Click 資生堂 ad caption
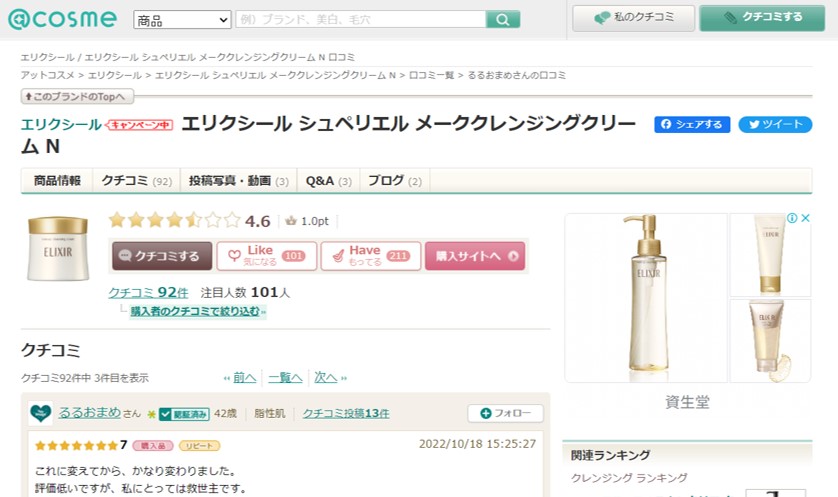838x497 pixels. (687, 402)
